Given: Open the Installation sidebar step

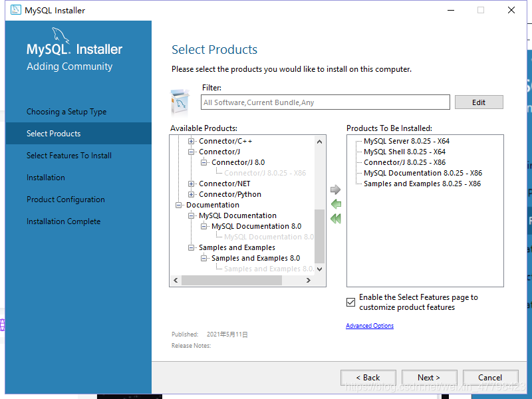Looking at the screenshot, I should pos(45,178).
